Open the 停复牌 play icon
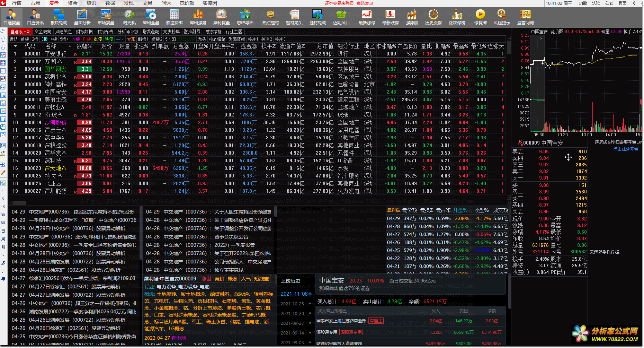644x348 pixels. [x=481, y=17]
